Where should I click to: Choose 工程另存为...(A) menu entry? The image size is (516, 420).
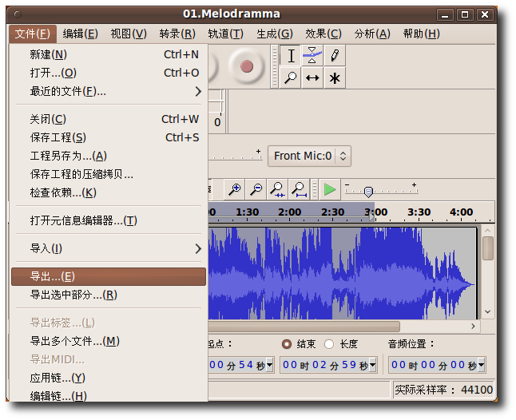(109, 156)
